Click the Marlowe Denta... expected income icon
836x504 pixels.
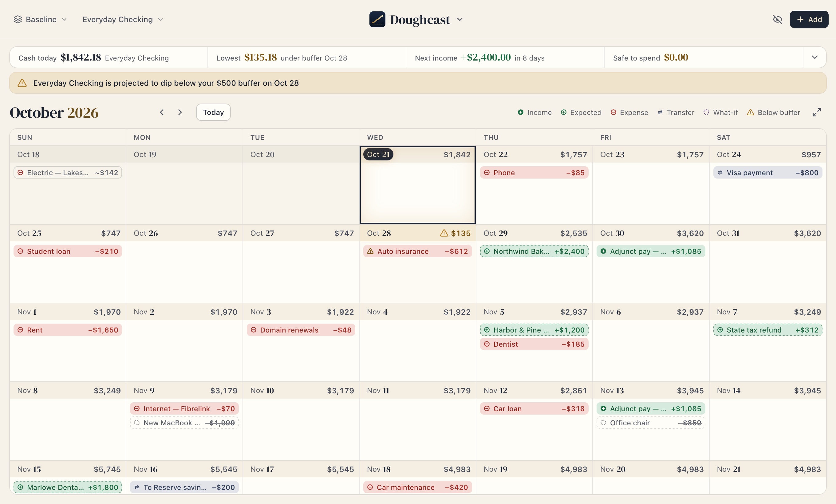coord(20,487)
